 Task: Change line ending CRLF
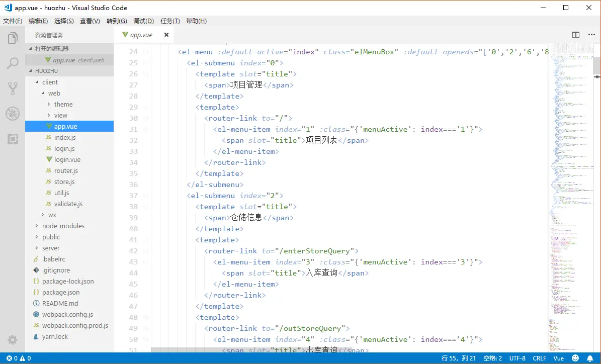pyautogui.click(x=539, y=358)
